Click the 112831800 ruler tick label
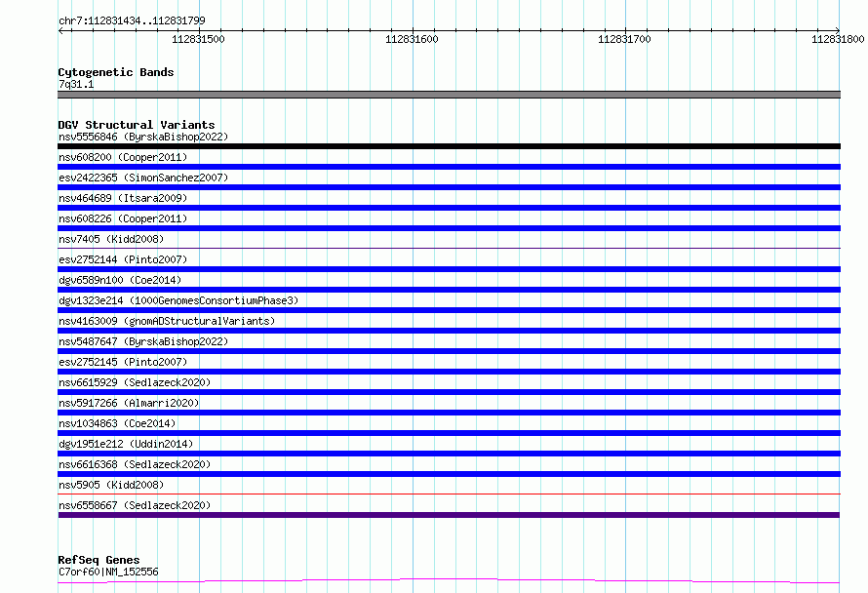The height and width of the screenshot is (593, 868). [x=838, y=39]
